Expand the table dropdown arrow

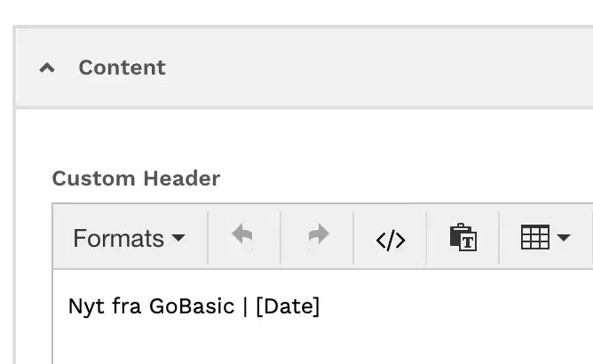tap(564, 238)
